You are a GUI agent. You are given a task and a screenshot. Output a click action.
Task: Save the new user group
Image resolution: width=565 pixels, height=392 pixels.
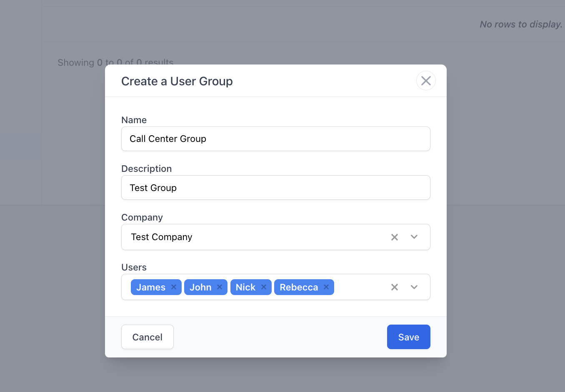coord(409,337)
